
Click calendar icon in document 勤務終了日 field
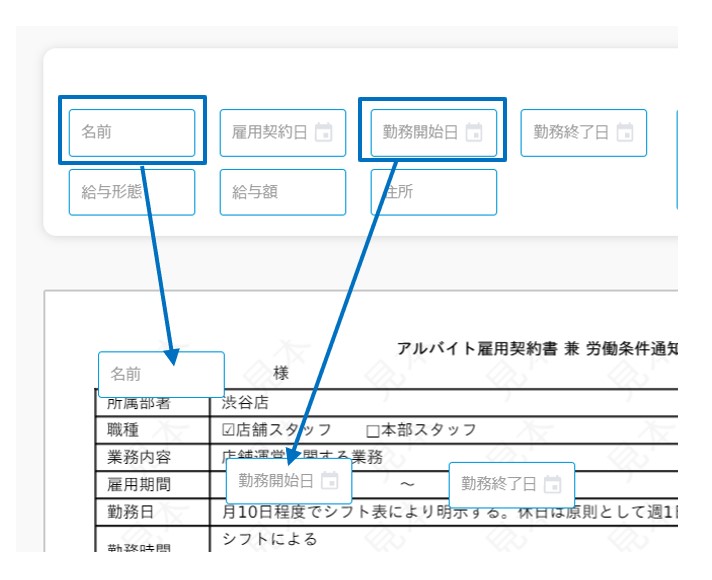(x=553, y=484)
